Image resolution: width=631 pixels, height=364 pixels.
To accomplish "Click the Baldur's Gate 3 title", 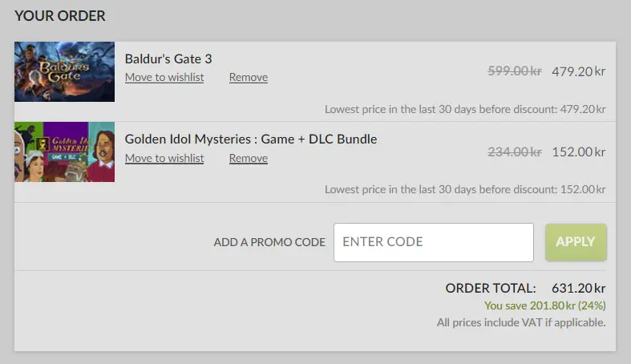I will click(x=168, y=59).
